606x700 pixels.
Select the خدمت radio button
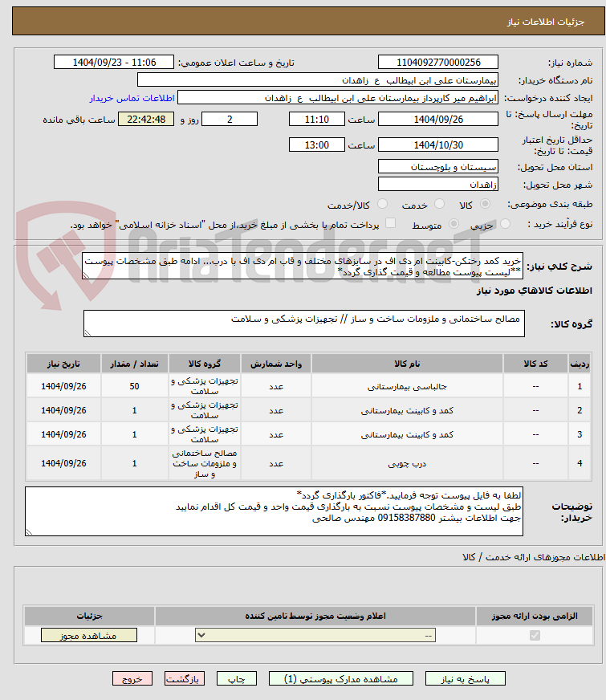(x=440, y=205)
